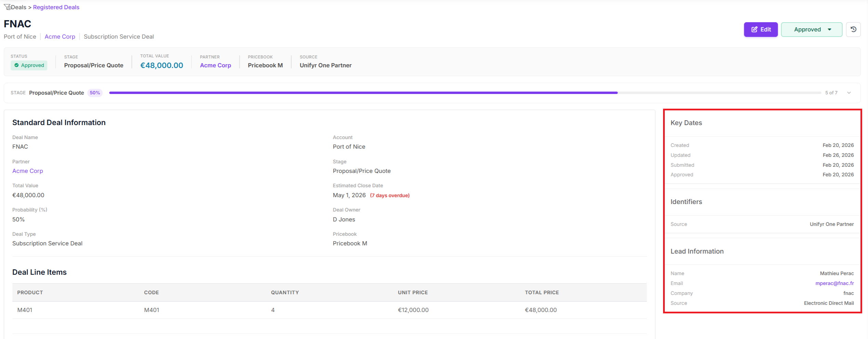The height and width of the screenshot is (339, 868).
Task: Click the 'Key Dates' section heading
Action: 686,123
